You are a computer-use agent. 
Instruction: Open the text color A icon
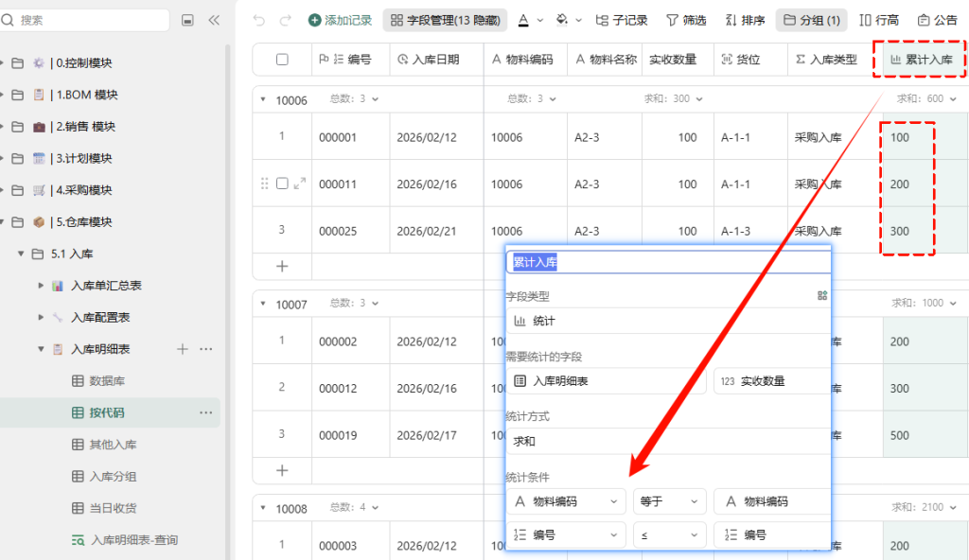click(523, 21)
